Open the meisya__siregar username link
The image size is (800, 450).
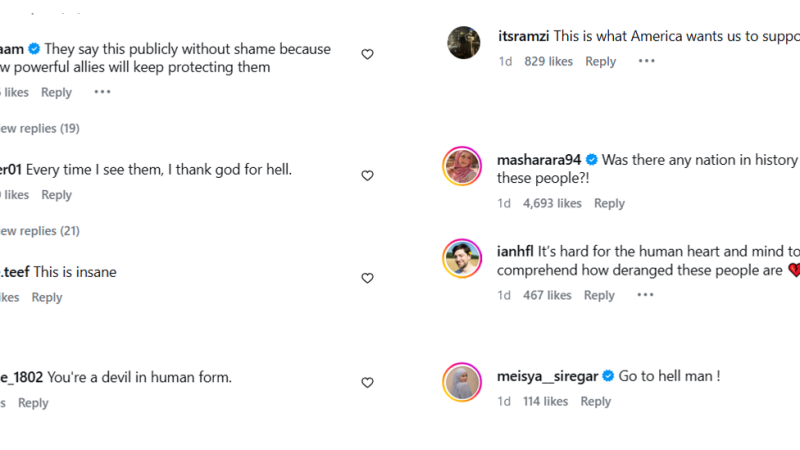click(547, 376)
